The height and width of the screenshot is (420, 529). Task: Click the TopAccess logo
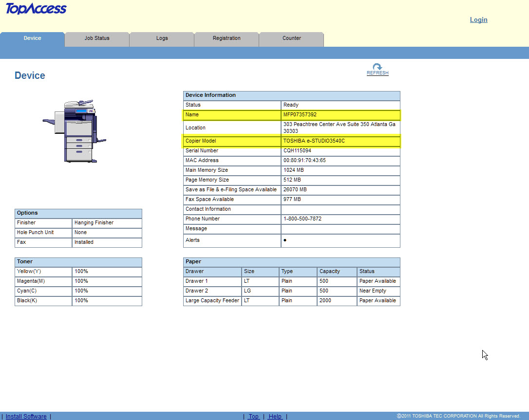(x=36, y=9)
